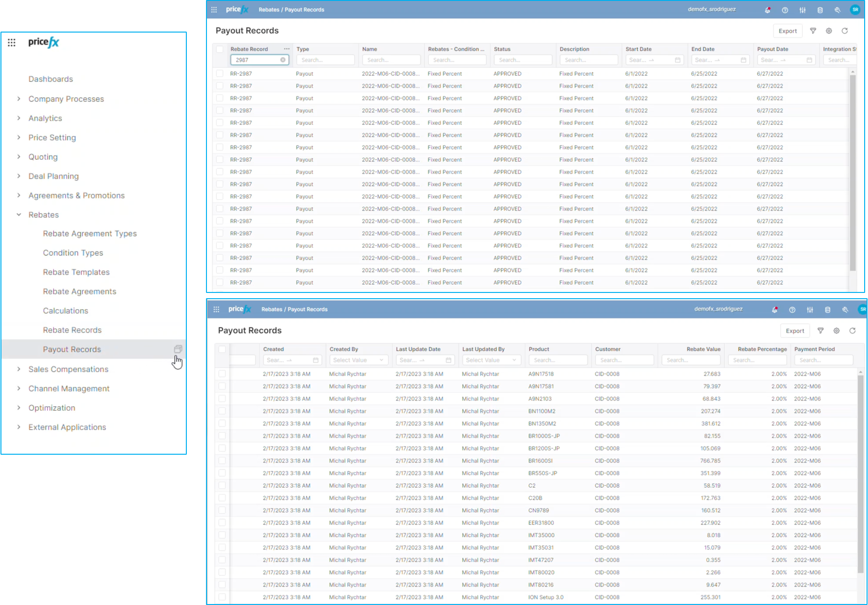Open the Created By Select Value dropdown

358,360
